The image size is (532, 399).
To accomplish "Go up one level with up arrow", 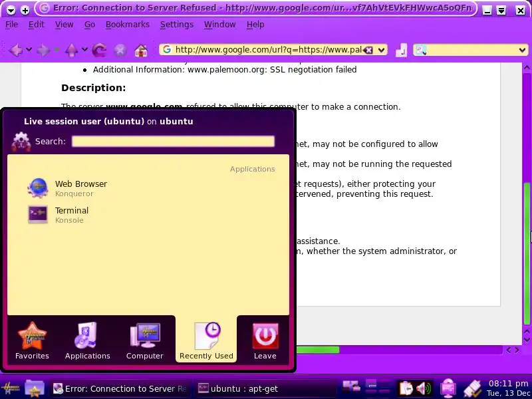I will pyautogui.click(x=71, y=51).
